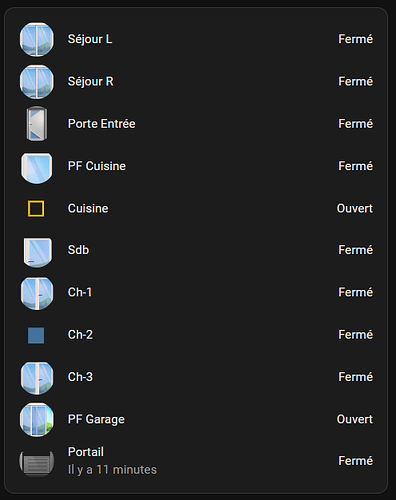Click the Séjour L window icon
This screenshot has height=500, width=396.
(37, 39)
